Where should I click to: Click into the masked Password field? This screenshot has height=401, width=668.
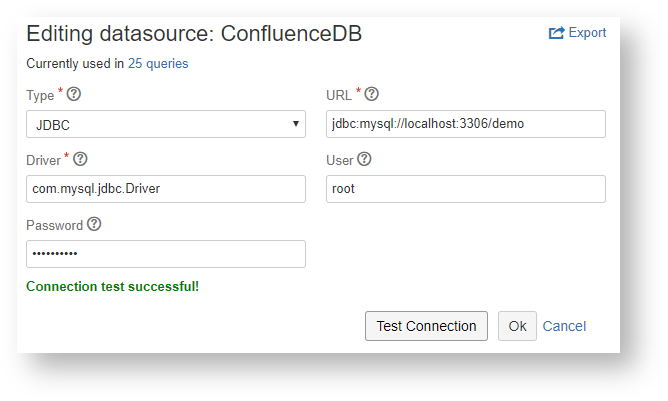165,254
